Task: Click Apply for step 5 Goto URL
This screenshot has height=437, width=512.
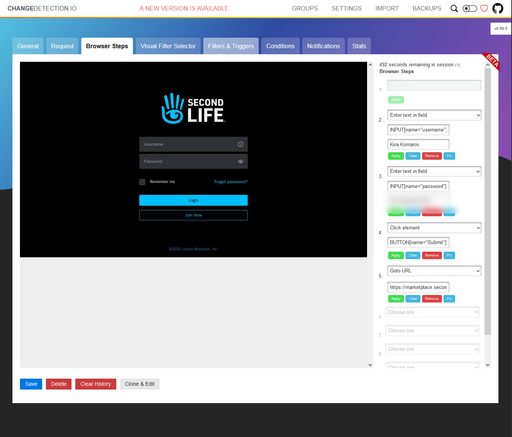Action: pyautogui.click(x=396, y=299)
